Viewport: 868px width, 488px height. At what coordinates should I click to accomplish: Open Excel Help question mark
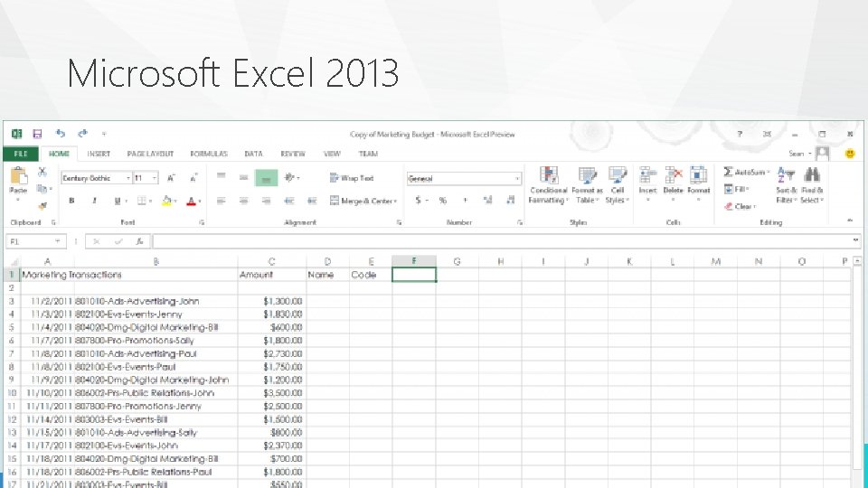(740, 134)
